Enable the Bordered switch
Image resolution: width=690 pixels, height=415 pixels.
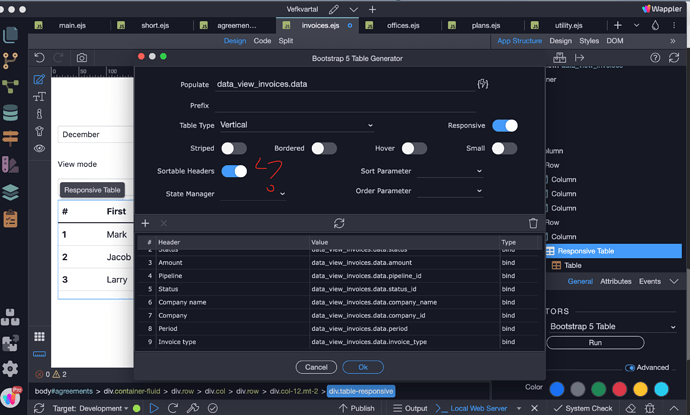point(324,148)
